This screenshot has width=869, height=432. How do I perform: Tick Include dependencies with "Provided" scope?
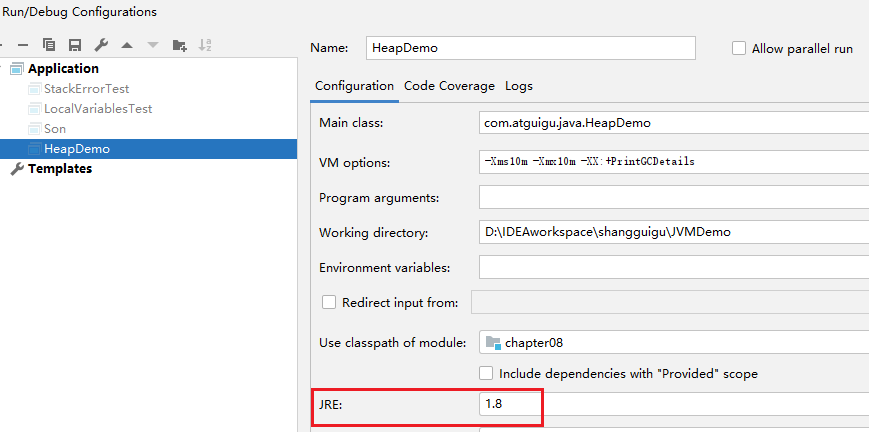486,373
